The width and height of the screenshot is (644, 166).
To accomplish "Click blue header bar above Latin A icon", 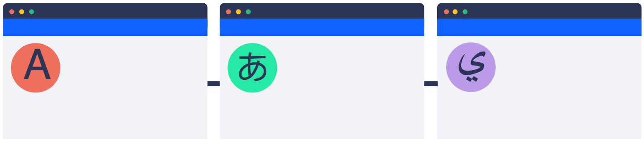I will [105, 27].
